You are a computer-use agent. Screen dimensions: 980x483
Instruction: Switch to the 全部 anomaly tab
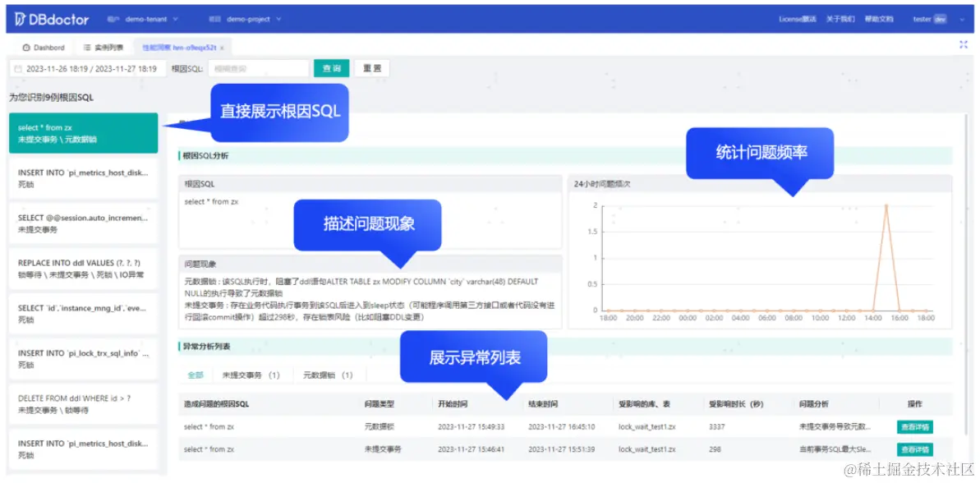(196, 375)
